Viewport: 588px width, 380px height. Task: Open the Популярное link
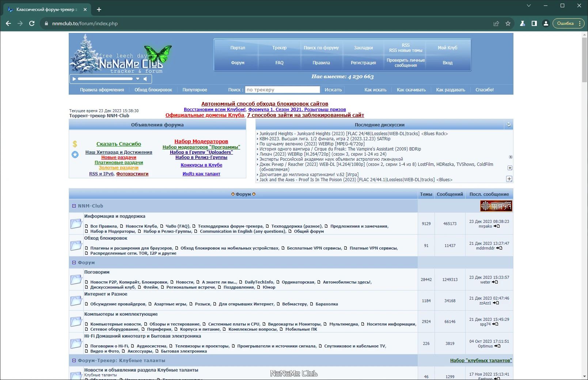195,90
